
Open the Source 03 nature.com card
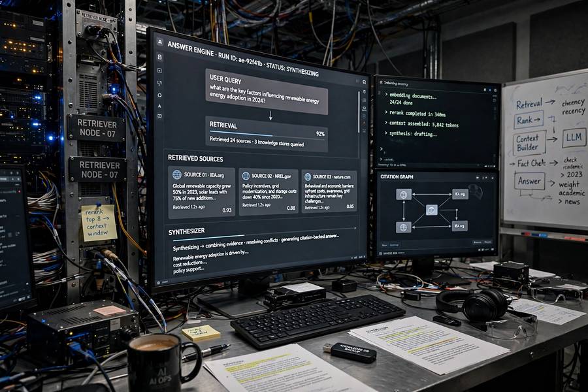pyautogui.click(x=329, y=191)
